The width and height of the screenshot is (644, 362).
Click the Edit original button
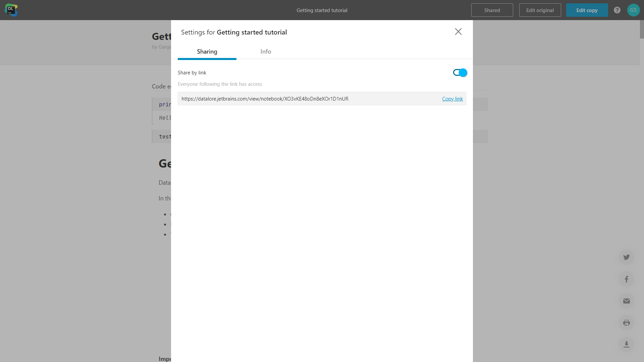pos(540,10)
